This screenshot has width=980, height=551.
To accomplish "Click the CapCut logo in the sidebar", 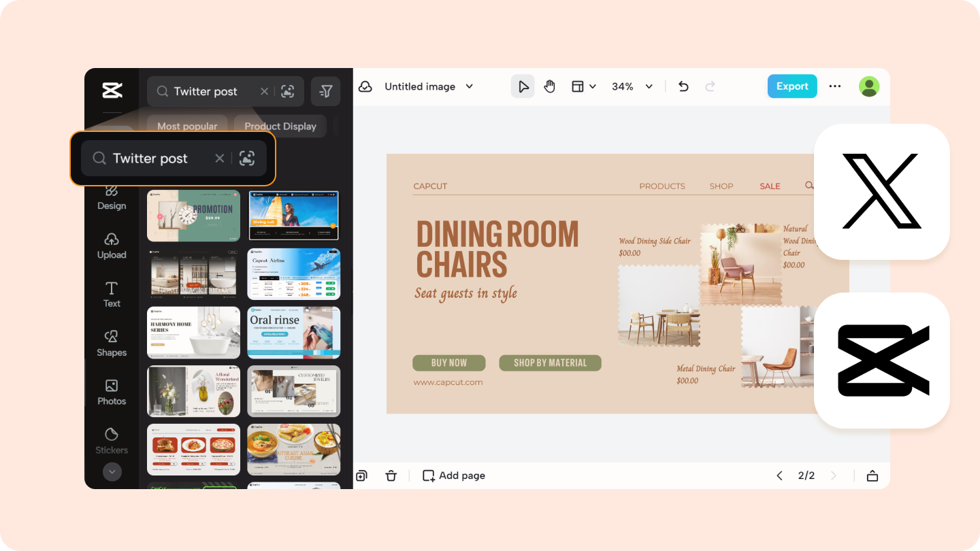I will coord(112,90).
